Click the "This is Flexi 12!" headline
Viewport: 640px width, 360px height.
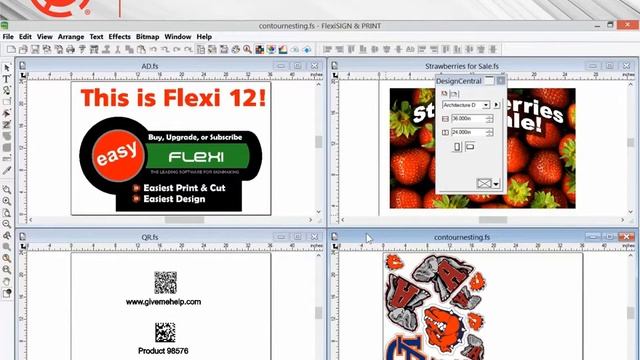pyautogui.click(x=173, y=98)
